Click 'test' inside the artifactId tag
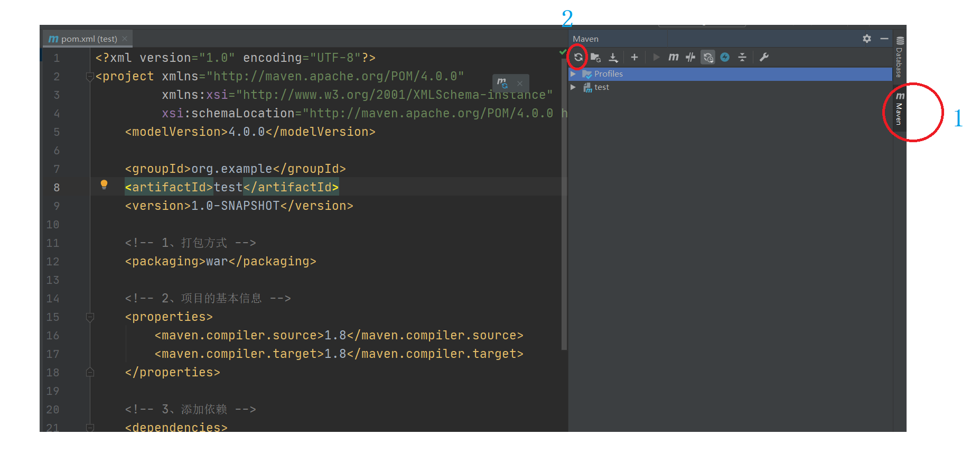The width and height of the screenshot is (980, 471). [228, 188]
